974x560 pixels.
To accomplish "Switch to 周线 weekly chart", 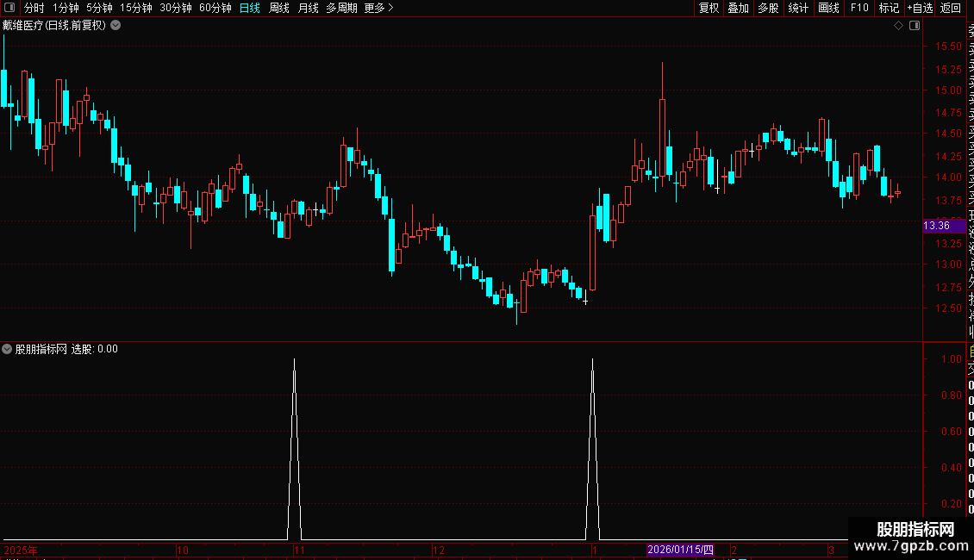I will (x=279, y=8).
